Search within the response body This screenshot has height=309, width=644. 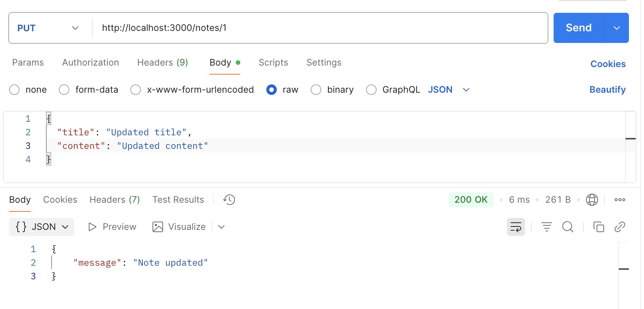(568, 227)
